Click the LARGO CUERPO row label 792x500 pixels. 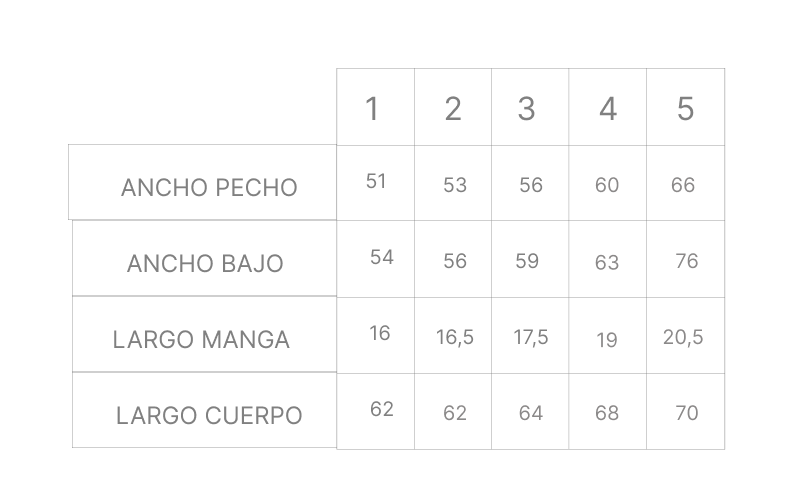(x=209, y=416)
